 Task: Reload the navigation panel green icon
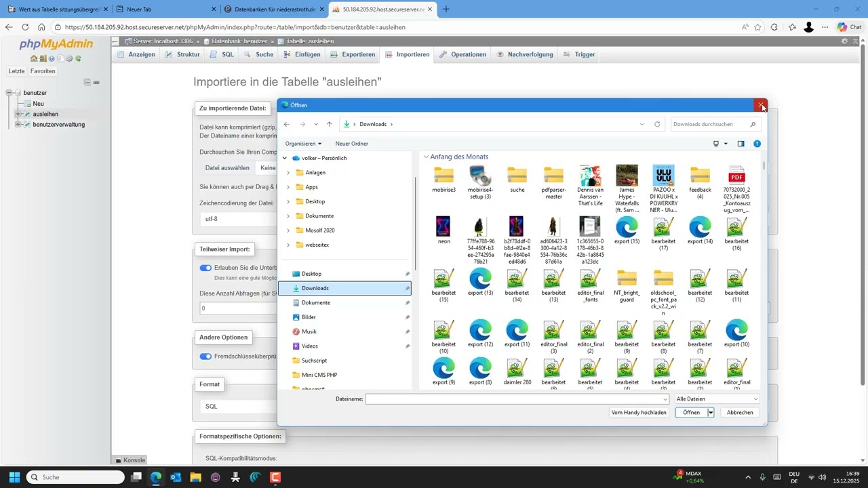(78, 58)
